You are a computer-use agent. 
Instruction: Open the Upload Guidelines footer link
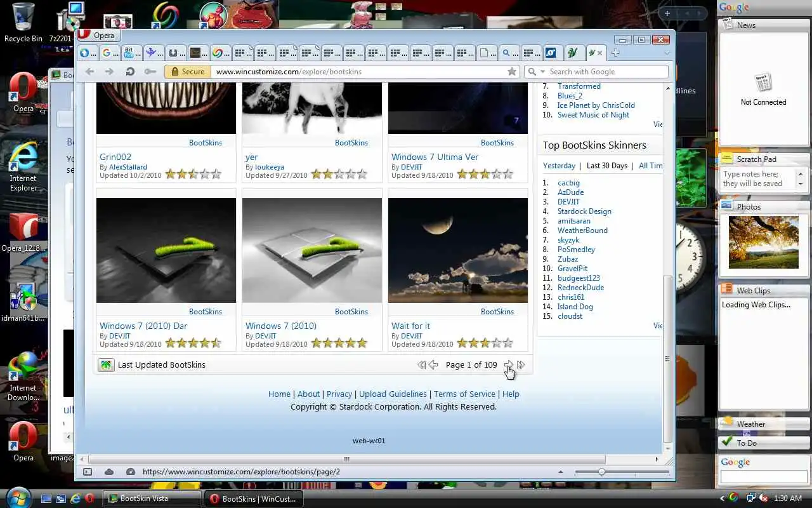393,394
